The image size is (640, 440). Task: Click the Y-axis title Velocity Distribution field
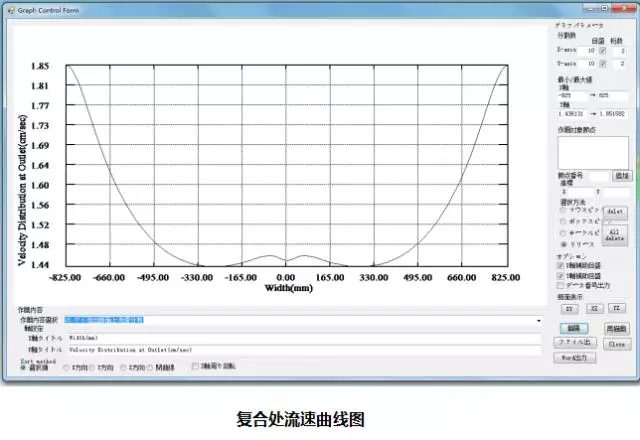300,350
